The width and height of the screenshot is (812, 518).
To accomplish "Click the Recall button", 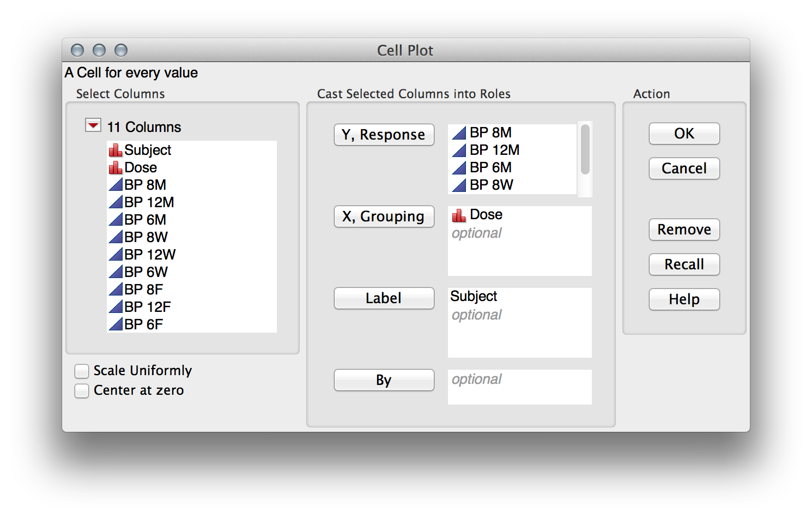I will (684, 264).
